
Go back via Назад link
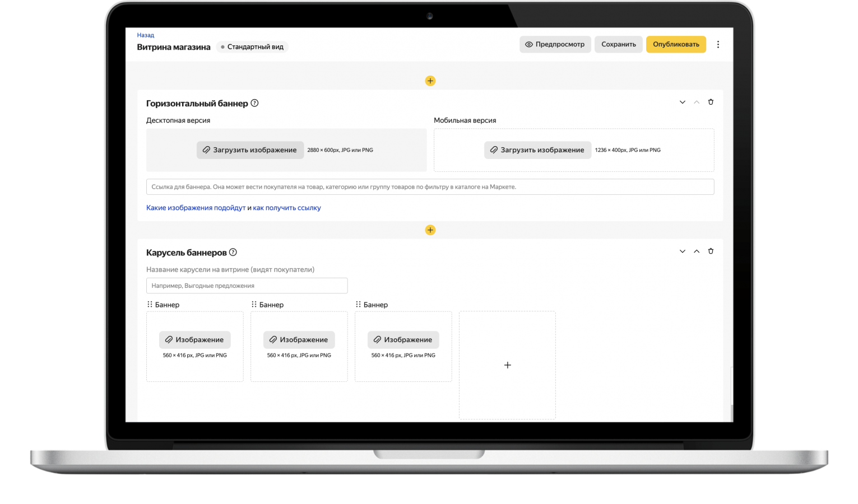click(145, 35)
